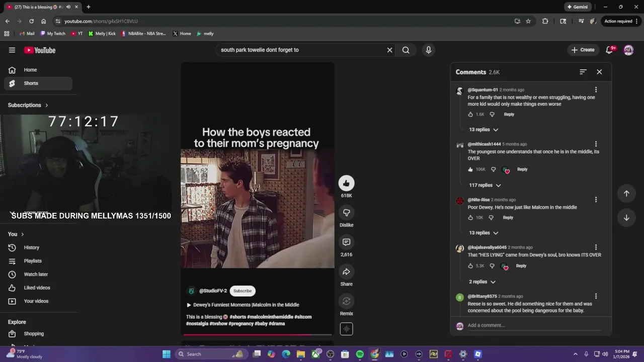Open the sound waveform icon below Remix
This screenshot has height=362, width=644.
pos(346,329)
